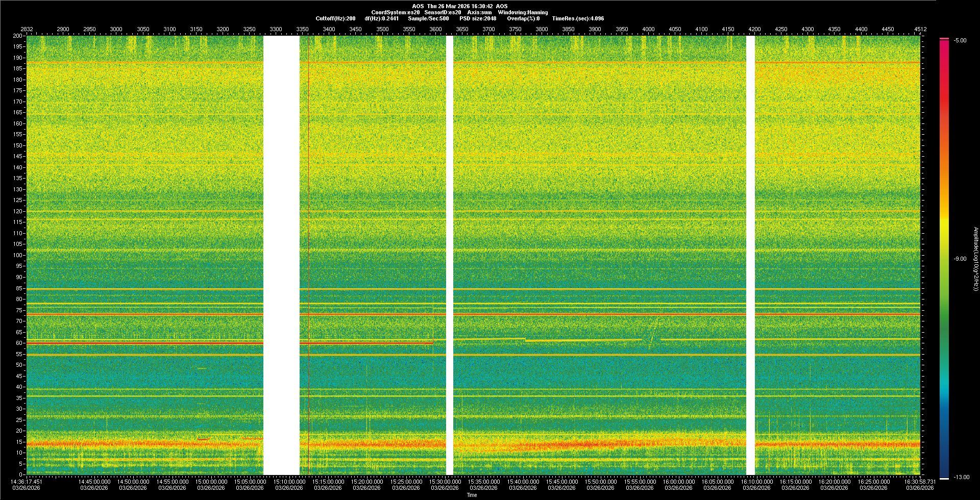The image size is (980, 500).
Task: Click the 15:00:00.000 time axis tick label
Action: (211, 481)
